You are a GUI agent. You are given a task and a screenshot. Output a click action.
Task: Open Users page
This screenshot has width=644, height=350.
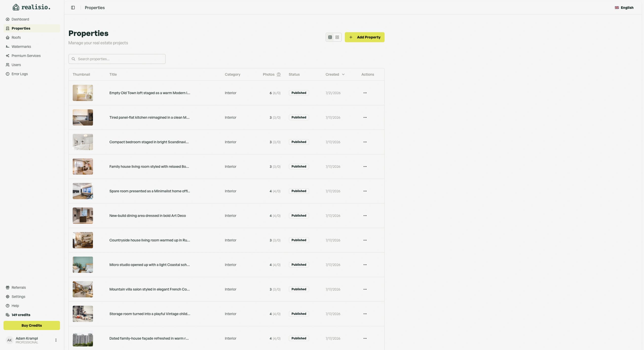click(x=32, y=65)
